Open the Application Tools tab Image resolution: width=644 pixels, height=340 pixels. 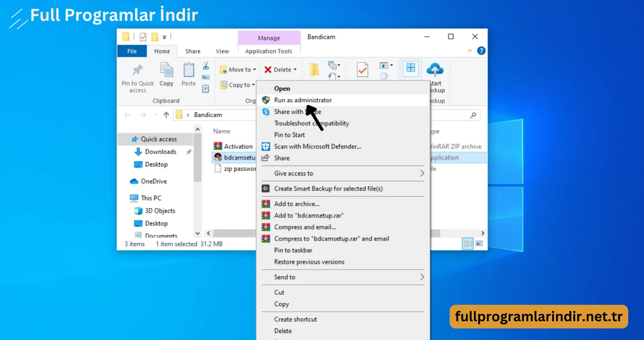point(269,51)
